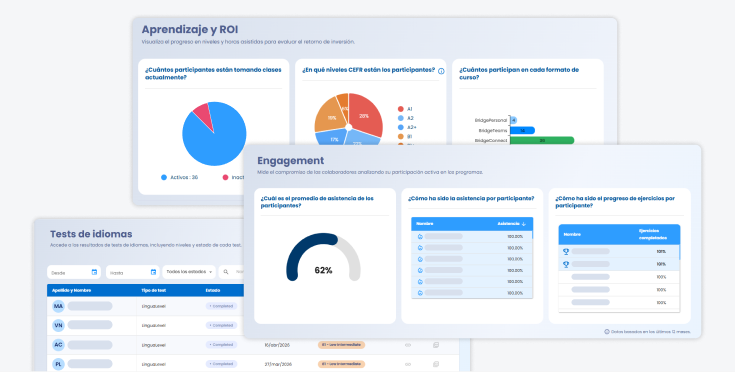735x372 pixels.
Task: Sort by Apellido y Nombre column header
Action: coord(71,290)
